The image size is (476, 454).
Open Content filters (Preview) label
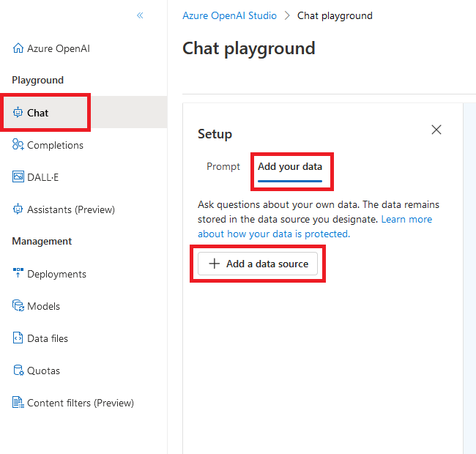pos(81,403)
